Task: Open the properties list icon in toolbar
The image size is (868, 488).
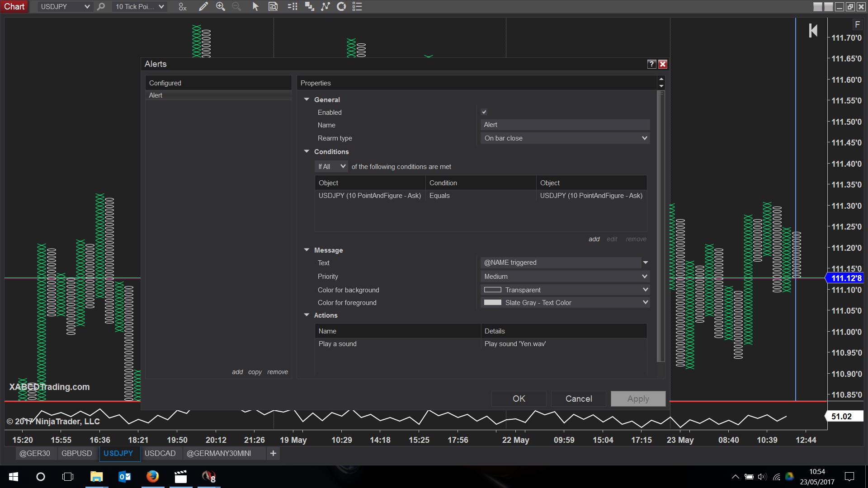Action: tap(357, 7)
